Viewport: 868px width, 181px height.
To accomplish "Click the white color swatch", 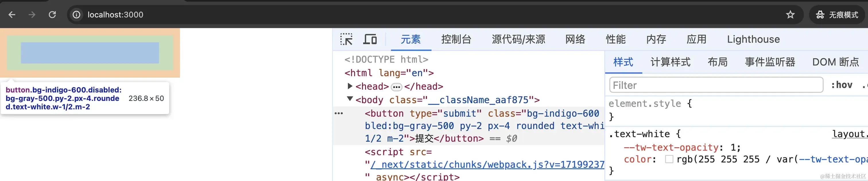I will 669,159.
